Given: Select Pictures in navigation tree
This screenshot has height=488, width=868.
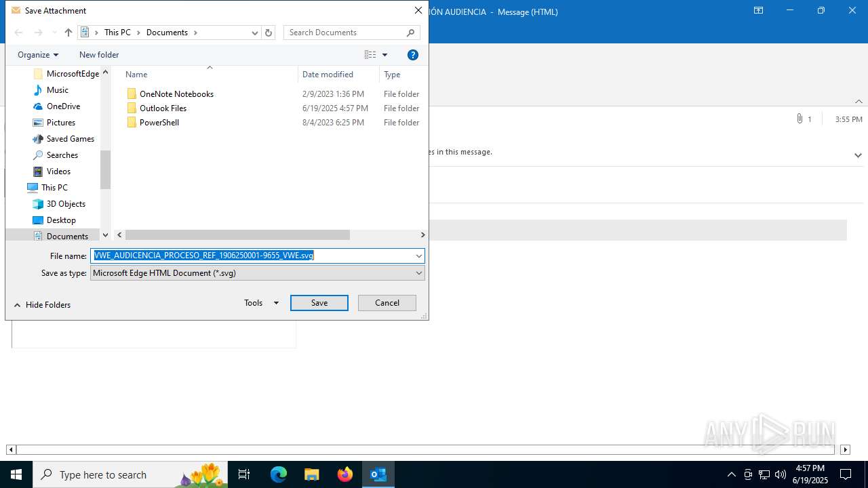Looking at the screenshot, I should pyautogui.click(x=54, y=123).
